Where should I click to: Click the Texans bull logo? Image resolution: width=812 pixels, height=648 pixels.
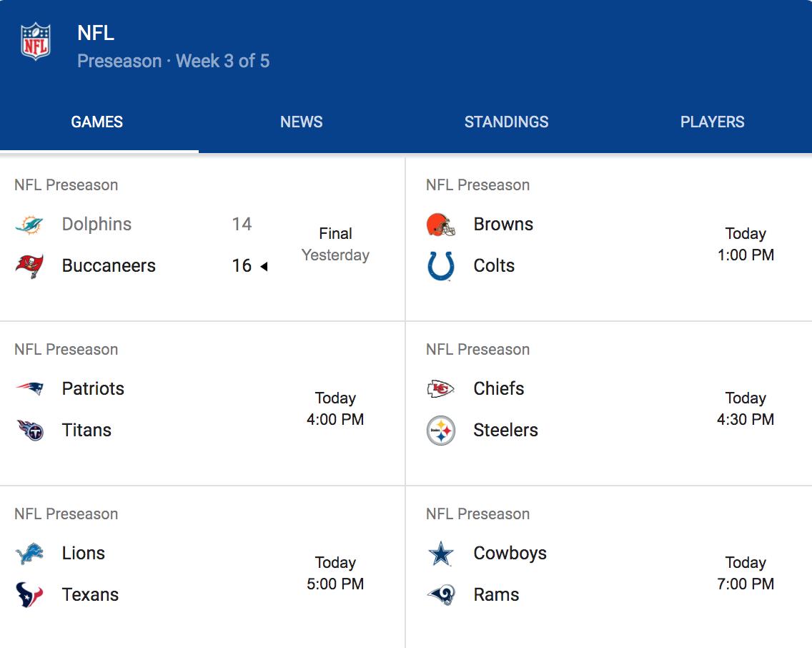29,594
